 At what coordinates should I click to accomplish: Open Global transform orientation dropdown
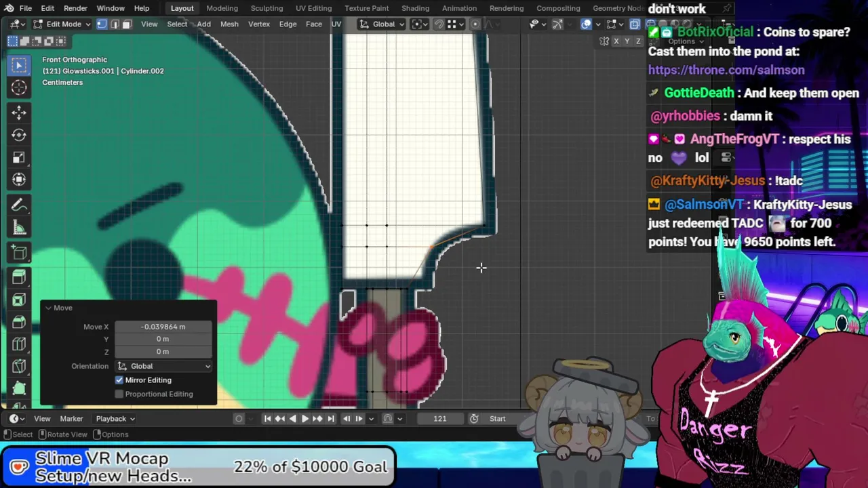coord(382,24)
